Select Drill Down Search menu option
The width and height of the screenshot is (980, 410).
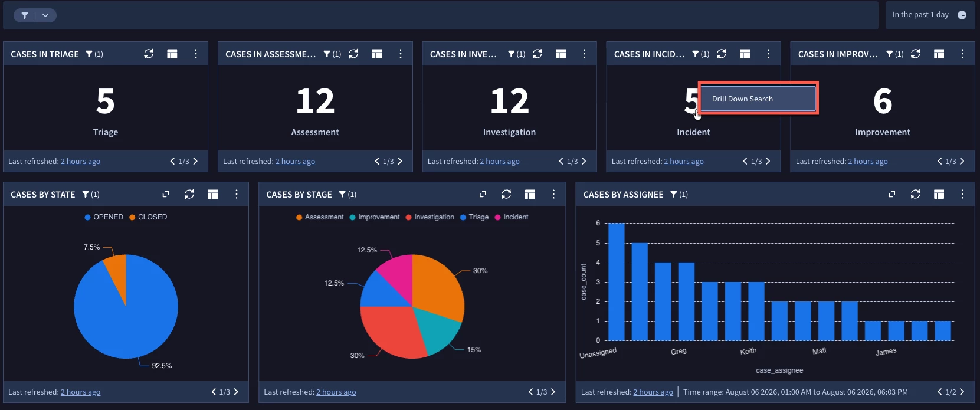click(x=758, y=99)
